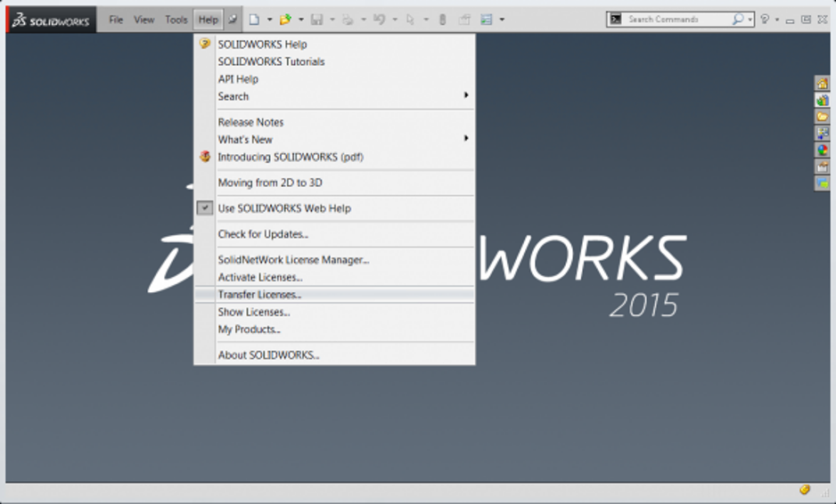Open Appearances color ball tab

click(822, 150)
